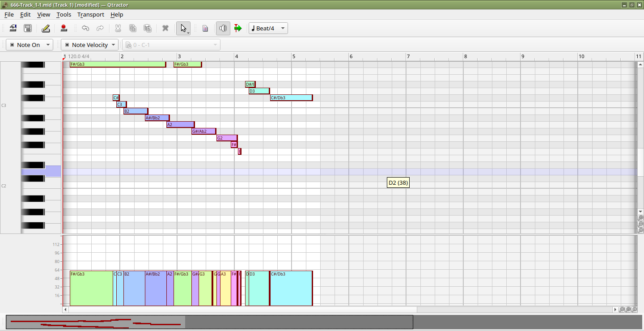Click the Save floppy disk icon
This screenshot has height=331, width=644.
coord(28,28)
